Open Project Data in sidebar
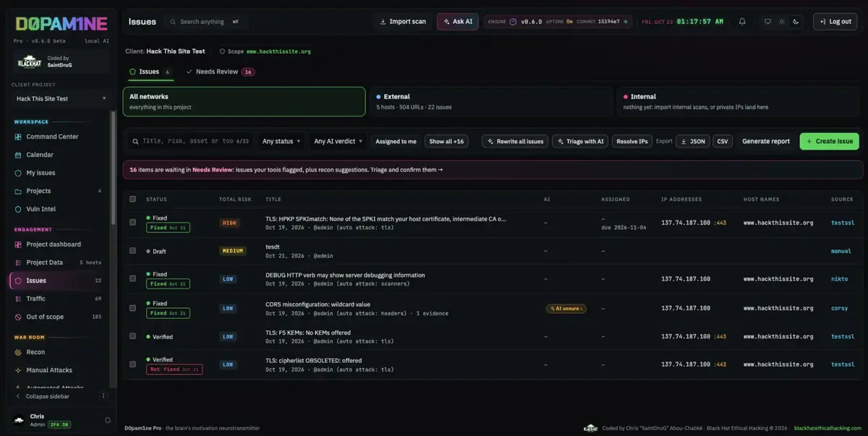Viewport: 868px width, 436px height. [58, 262]
